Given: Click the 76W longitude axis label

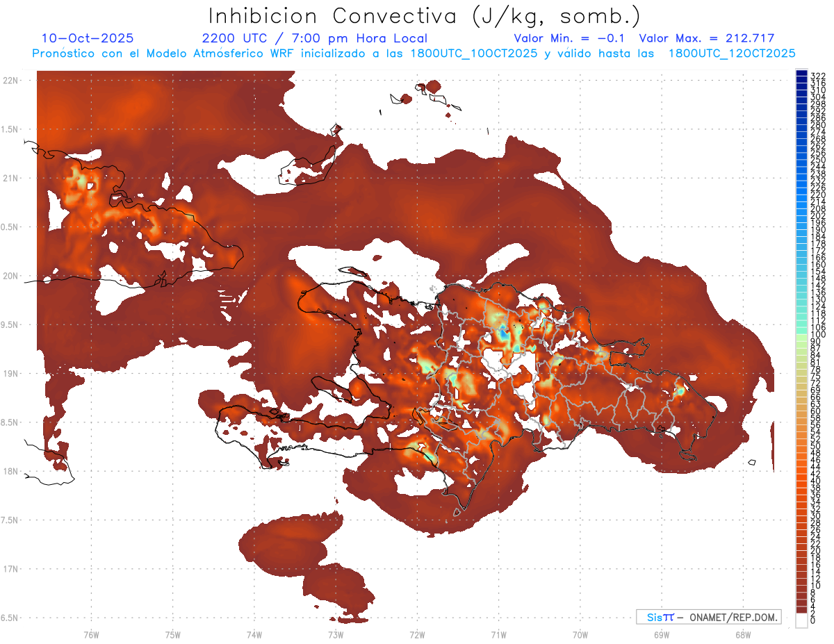Looking at the screenshot, I should (91, 634).
